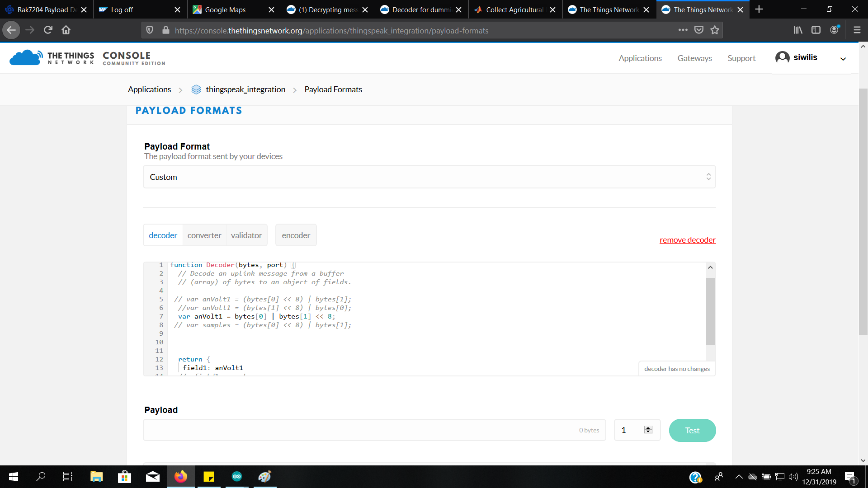Click the Test payload button
The image size is (868, 488).
click(692, 430)
